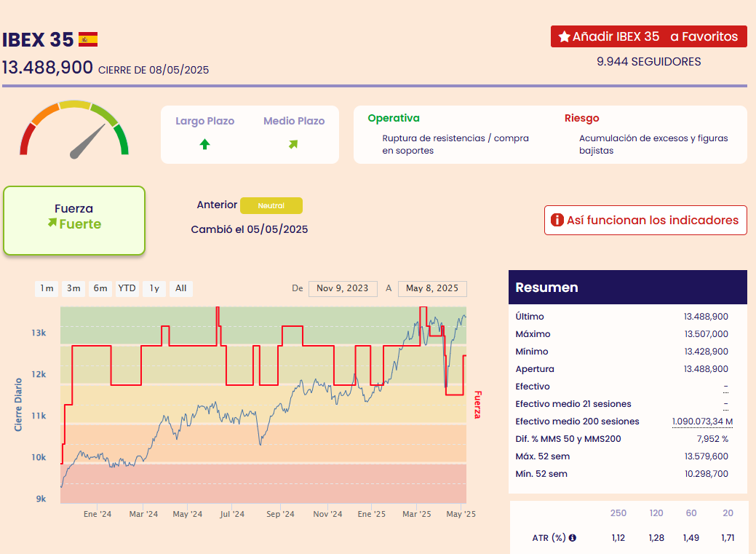Click the Cambió el 05/05/2025 text
This screenshot has width=756, height=554.
(x=250, y=229)
